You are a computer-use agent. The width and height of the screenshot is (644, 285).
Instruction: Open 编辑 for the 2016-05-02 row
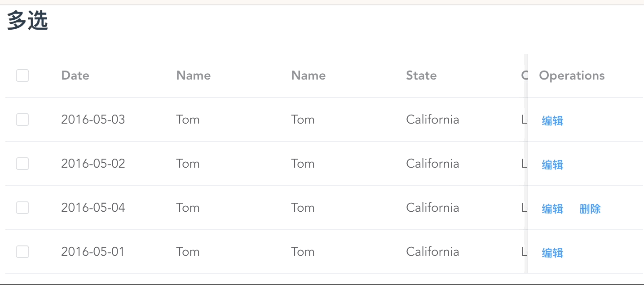click(x=552, y=165)
